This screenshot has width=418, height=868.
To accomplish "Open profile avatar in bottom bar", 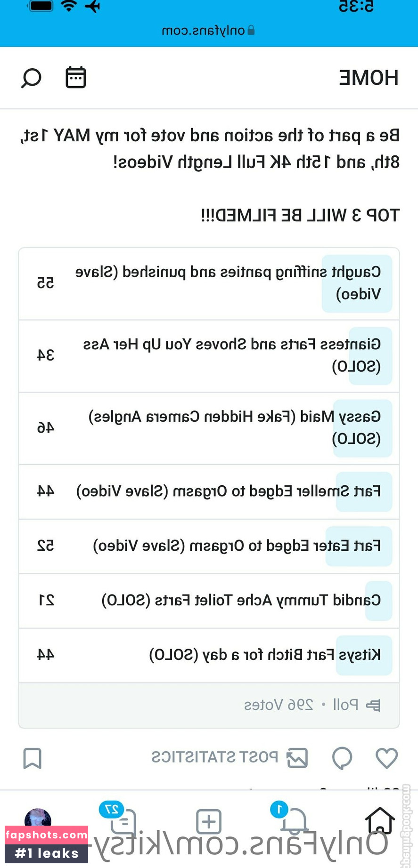I will coord(38,819).
